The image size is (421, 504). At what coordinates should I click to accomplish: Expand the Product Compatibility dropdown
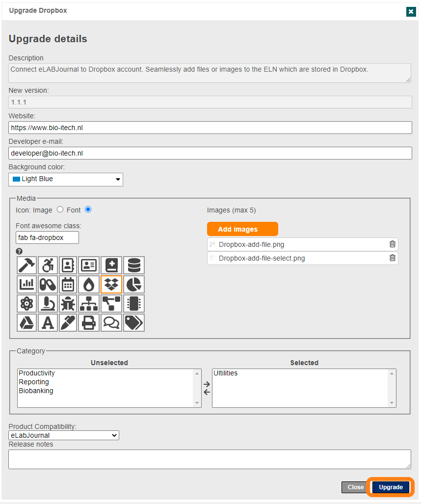[x=64, y=435]
